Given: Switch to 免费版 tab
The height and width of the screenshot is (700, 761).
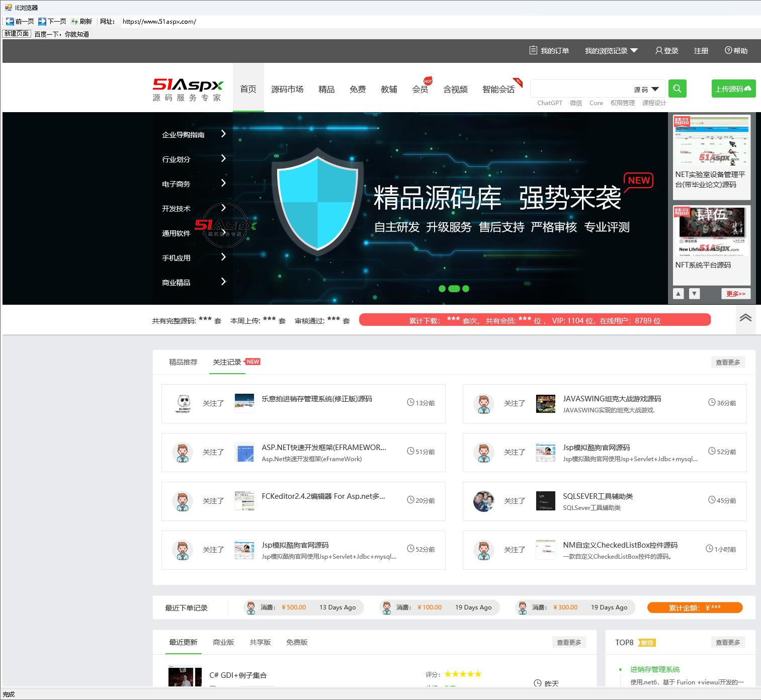Looking at the screenshot, I should pos(297,642).
